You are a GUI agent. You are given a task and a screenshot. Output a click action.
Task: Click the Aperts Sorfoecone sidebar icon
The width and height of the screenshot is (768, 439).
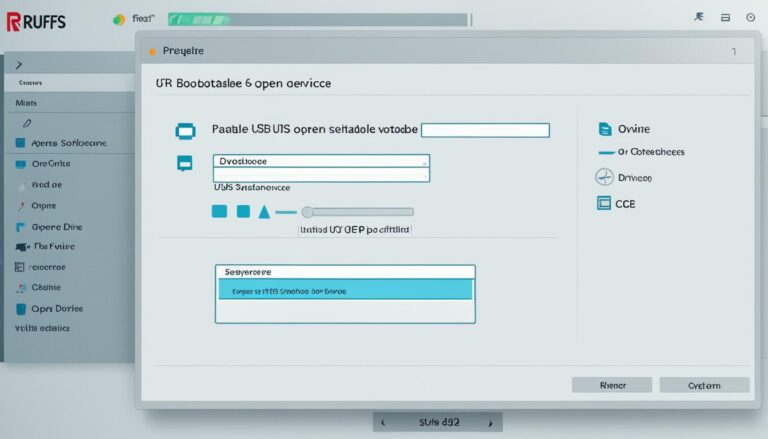(x=21, y=143)
